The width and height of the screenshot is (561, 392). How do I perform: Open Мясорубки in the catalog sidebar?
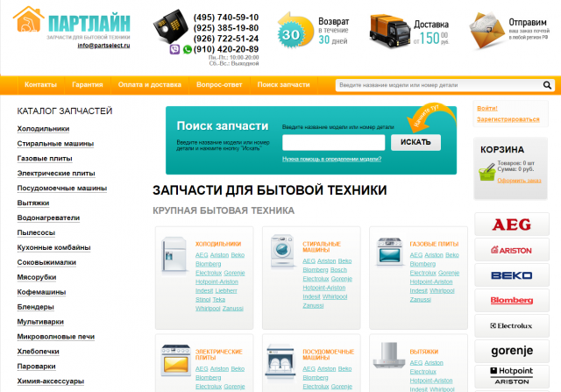[37, 277]
